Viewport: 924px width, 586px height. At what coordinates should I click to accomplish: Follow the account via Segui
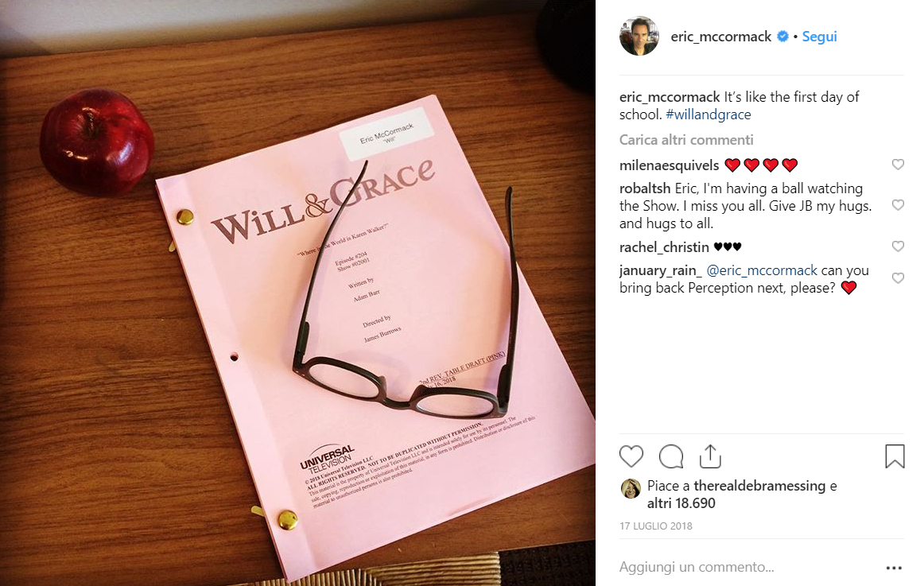[819, 37]
